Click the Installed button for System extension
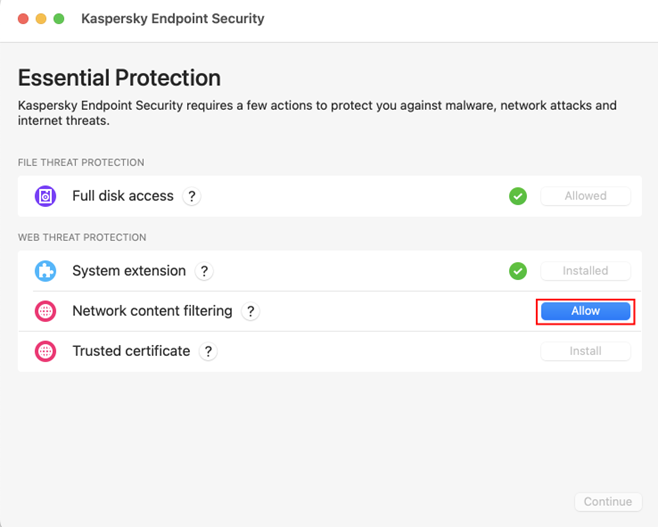Viewport: 658px width, 527px height. click(x=585, y=271)
